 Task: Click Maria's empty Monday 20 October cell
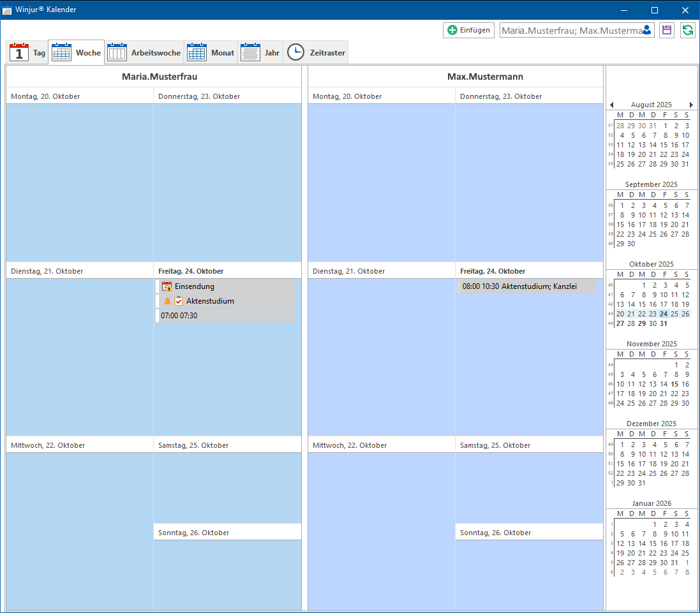tap(80, 183)
